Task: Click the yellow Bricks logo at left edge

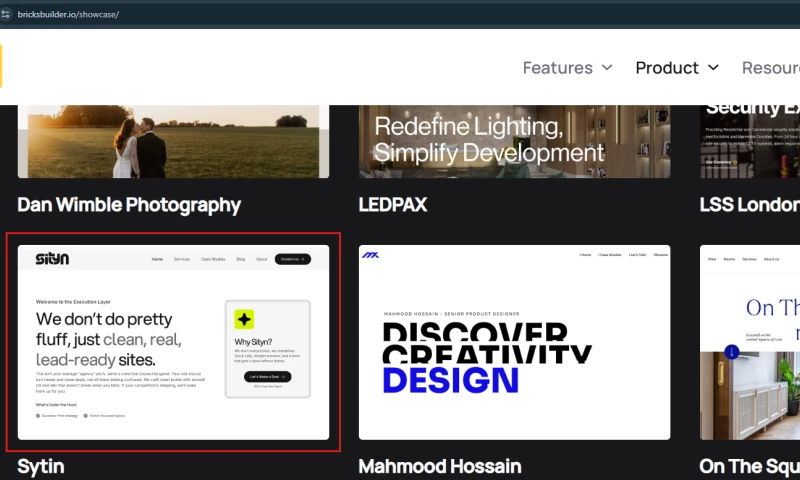Action: pyautogui.click(x=1, y=66)
